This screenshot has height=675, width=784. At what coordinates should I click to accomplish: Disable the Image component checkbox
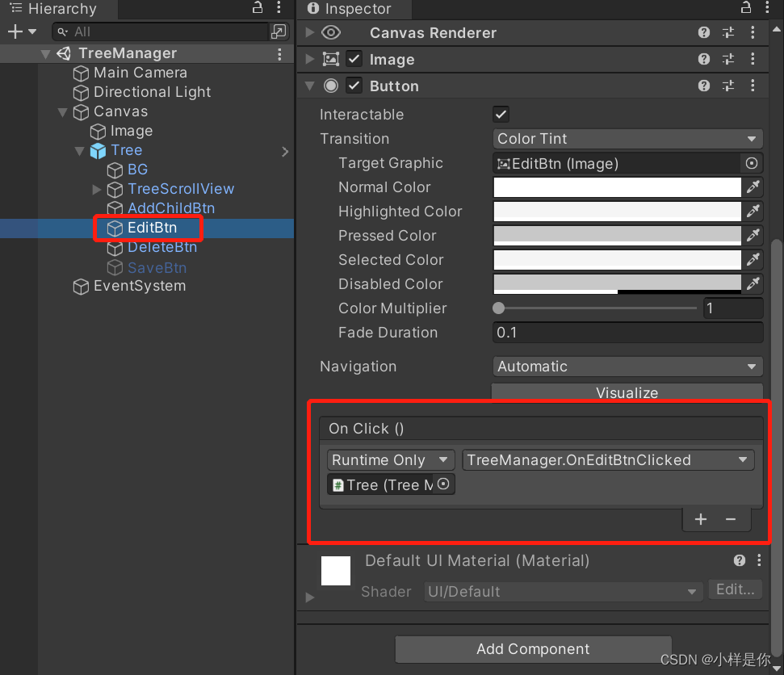tap(354, 59)
